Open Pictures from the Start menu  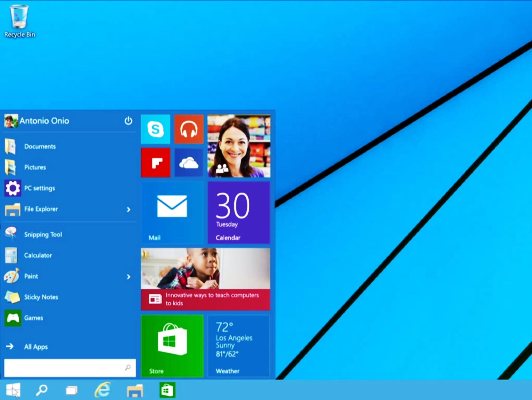coord(70,167)
